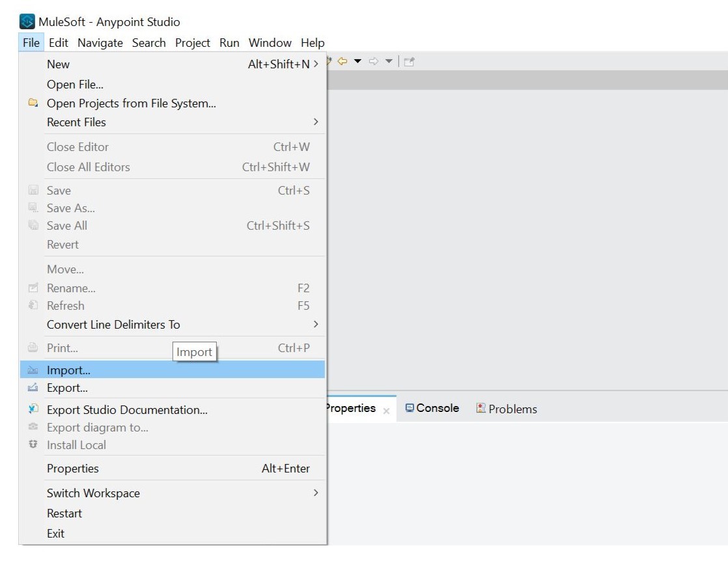Screen dimensions: 728x563
Task: Click the Forward navigation arrow on the toolbar
Action: pos(373,61)
